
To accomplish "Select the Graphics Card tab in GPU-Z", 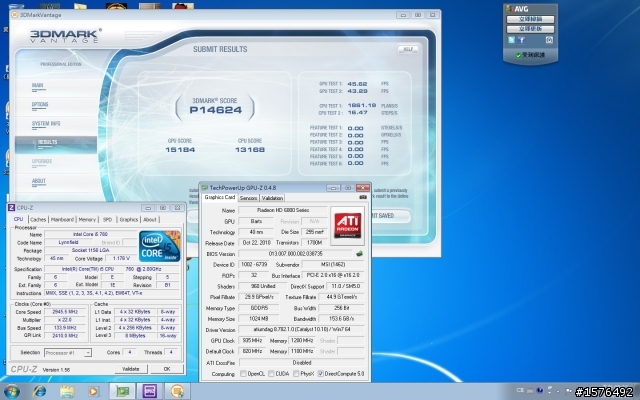I will [220, 197].
